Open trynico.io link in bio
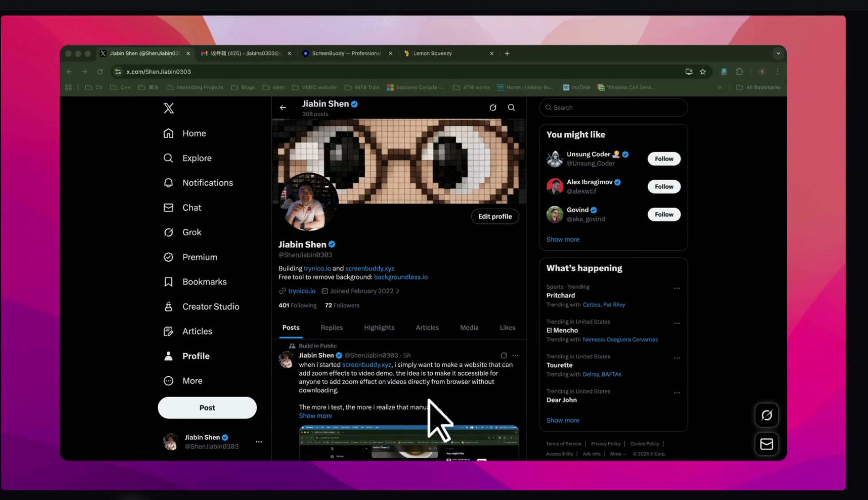This screenshot has height=500, width=868. (317, 269)
